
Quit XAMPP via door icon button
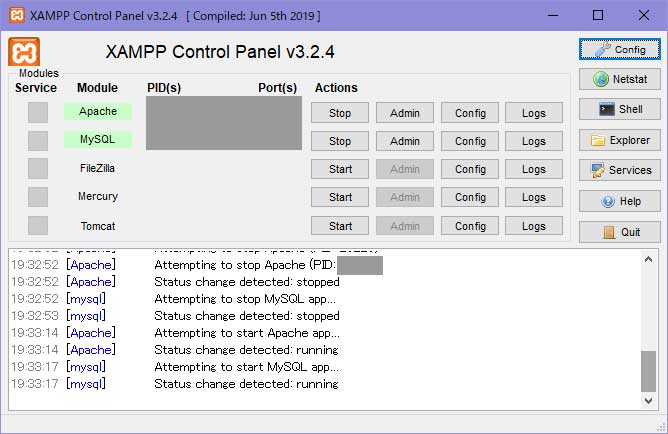click(619, 232)
